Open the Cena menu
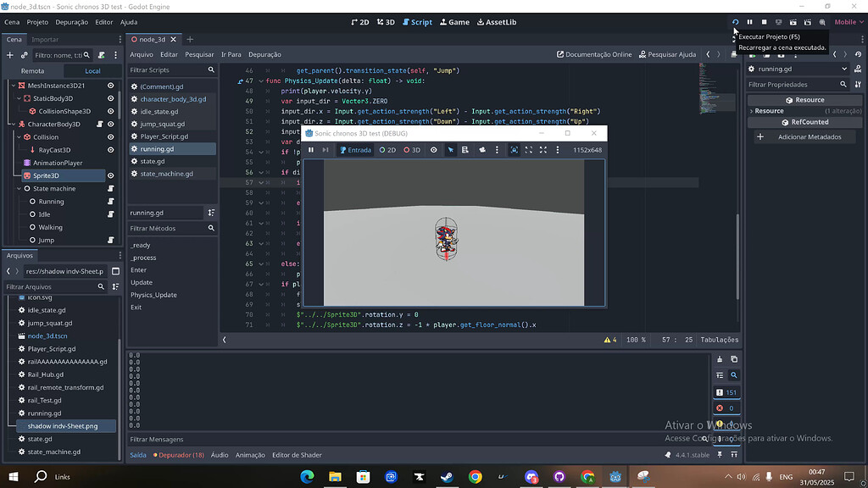 click(12, 22)
